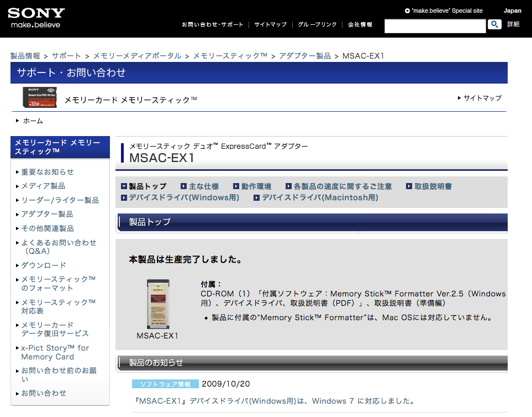532x417 pixels.
Task: Go to アダプター製品 breadcrumb
Action: (305, 56)
